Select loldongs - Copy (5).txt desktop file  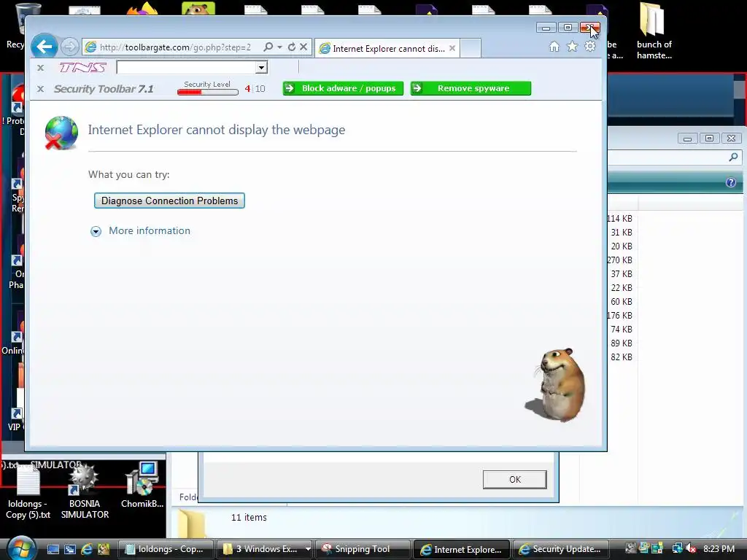point(28,492)
